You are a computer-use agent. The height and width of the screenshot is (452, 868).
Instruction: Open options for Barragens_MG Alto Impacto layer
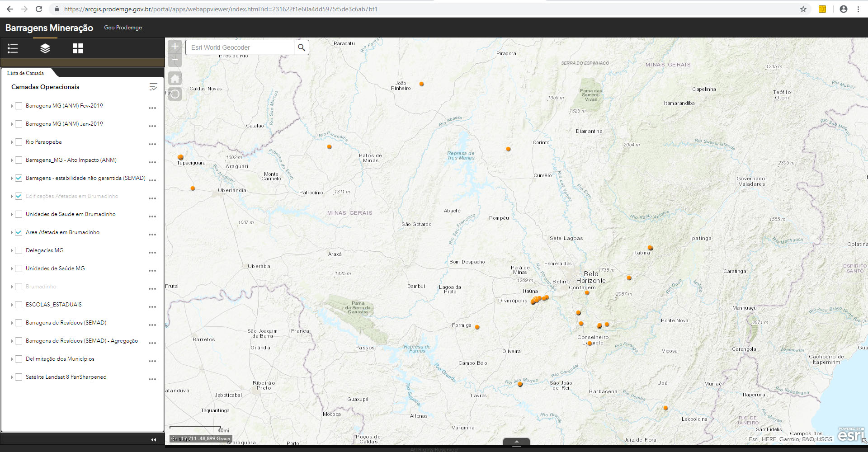152,162
